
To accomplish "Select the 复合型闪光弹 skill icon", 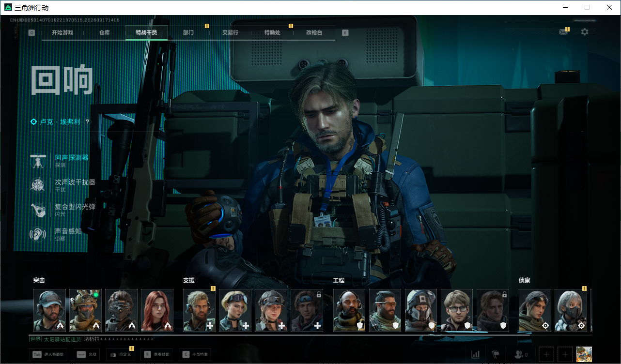I will pos(37,210).
